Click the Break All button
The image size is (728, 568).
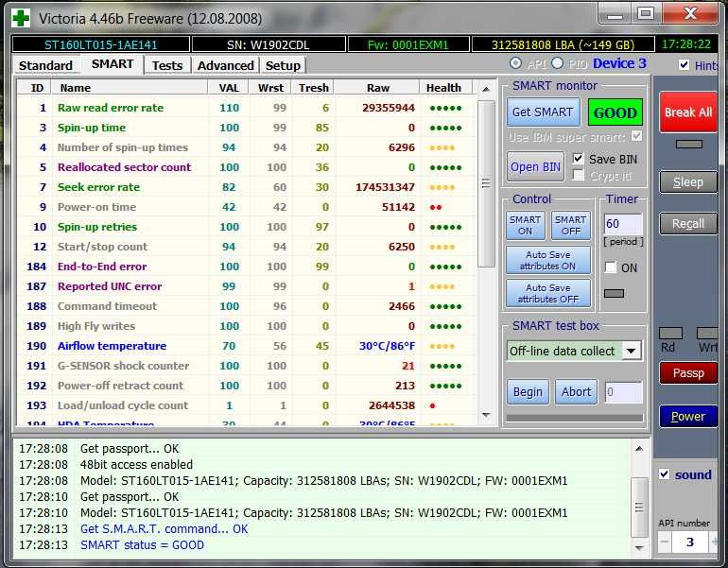[688, 112]
